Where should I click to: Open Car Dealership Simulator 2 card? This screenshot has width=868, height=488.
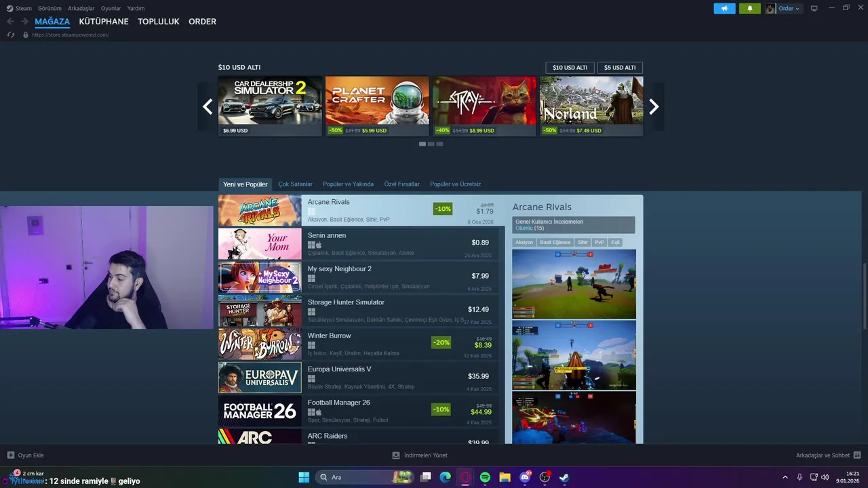click(270, 106)
